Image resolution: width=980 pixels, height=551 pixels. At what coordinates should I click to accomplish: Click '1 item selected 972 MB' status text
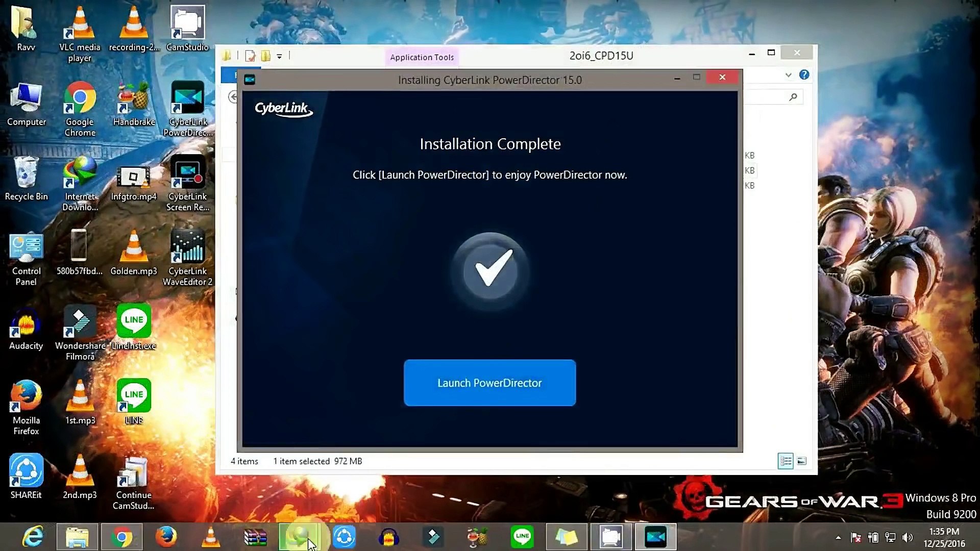[x=317, y=461]
